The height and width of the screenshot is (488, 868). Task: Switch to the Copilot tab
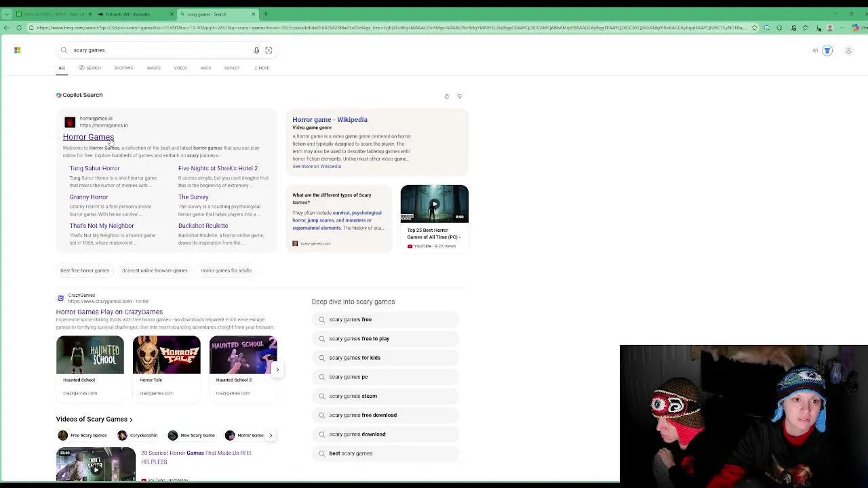coord(232,68)
